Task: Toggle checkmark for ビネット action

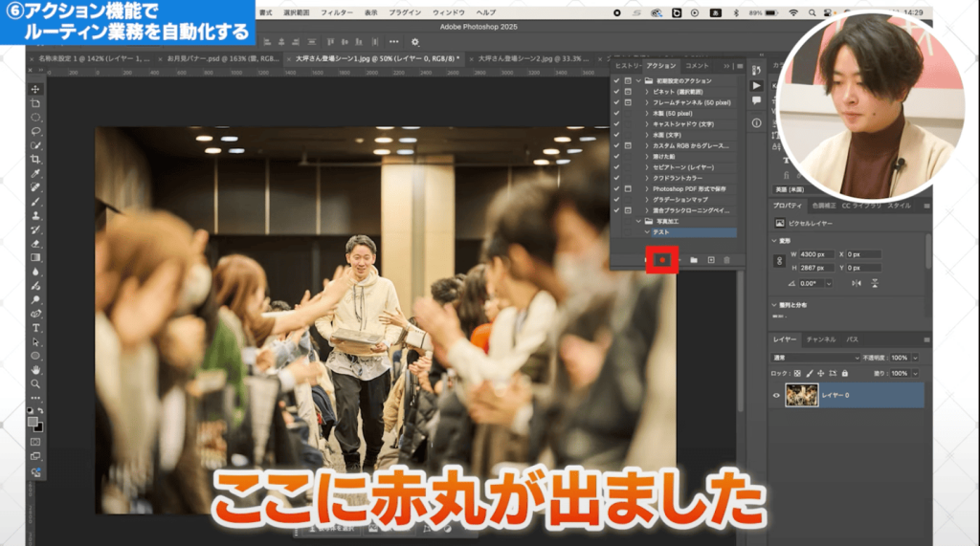Action: pos(617,91)
